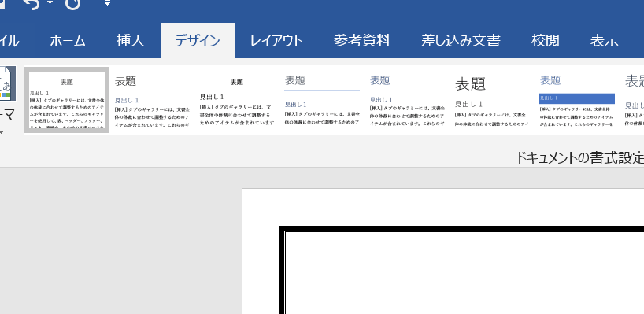Open the テーマ themes gallery button
Screen dimensions: 644x314
(8, 101)
